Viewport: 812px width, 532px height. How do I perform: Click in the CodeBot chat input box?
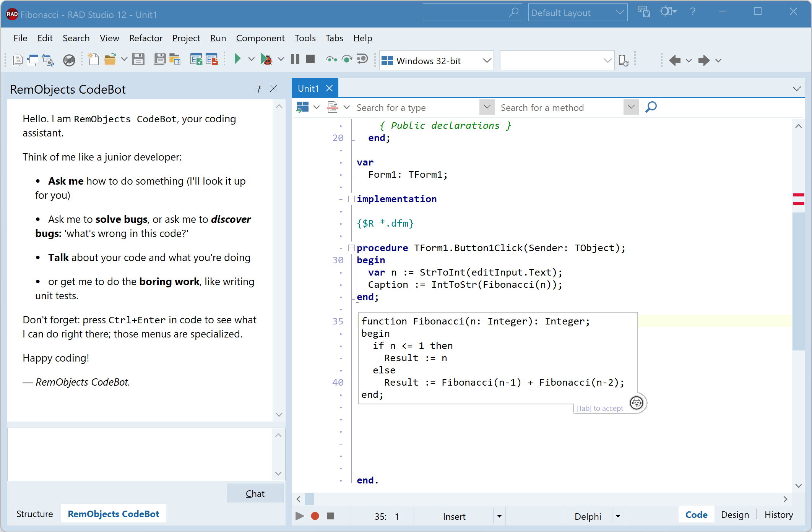[x=140, y=454]
